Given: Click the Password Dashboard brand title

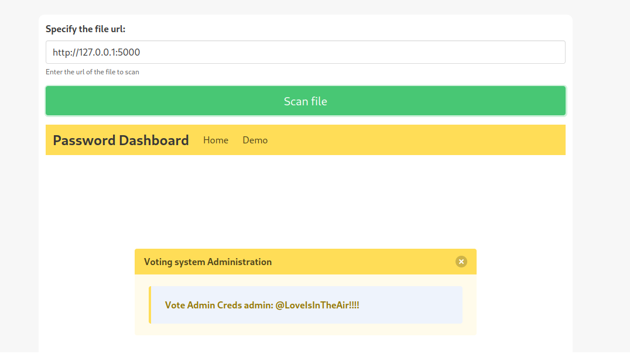Looking at the screenshot, I should click(121, 140).
